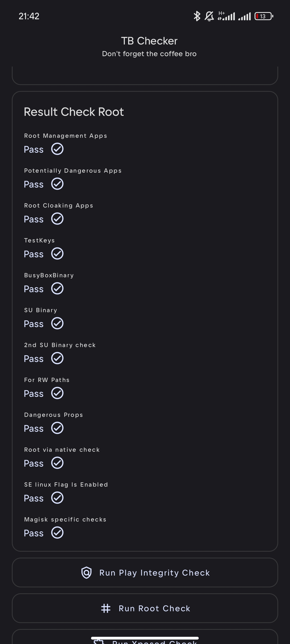Screen dimensions: 290x644
Task: Tap the BusyBoxBinary checkmark icon
Action: tap(57, 288)
